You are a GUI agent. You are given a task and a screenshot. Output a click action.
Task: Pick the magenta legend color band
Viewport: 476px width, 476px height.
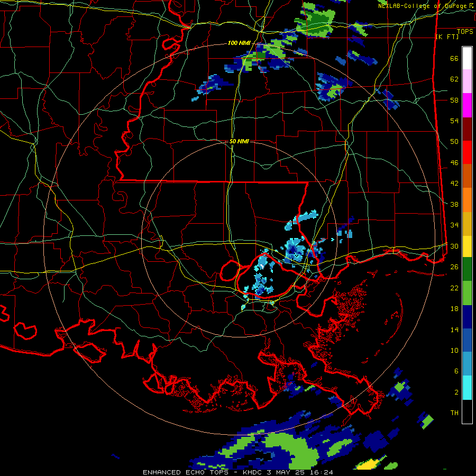467,105
